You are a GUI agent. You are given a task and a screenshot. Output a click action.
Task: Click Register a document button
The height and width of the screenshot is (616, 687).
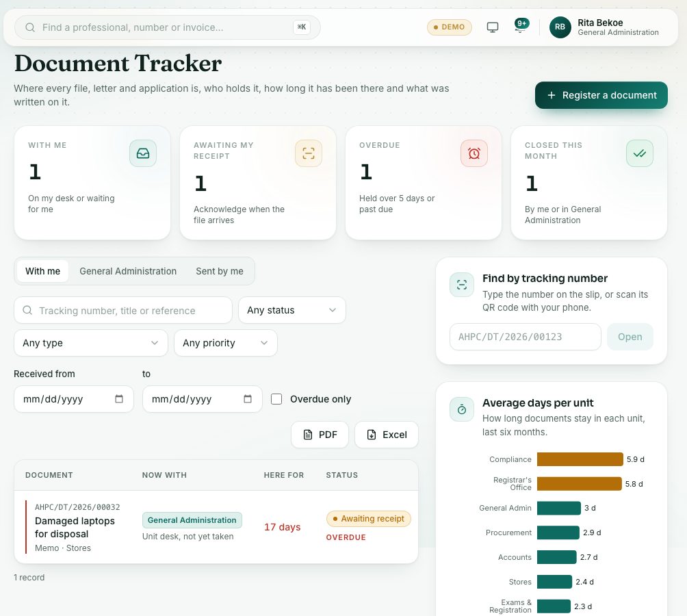point(601,95)
